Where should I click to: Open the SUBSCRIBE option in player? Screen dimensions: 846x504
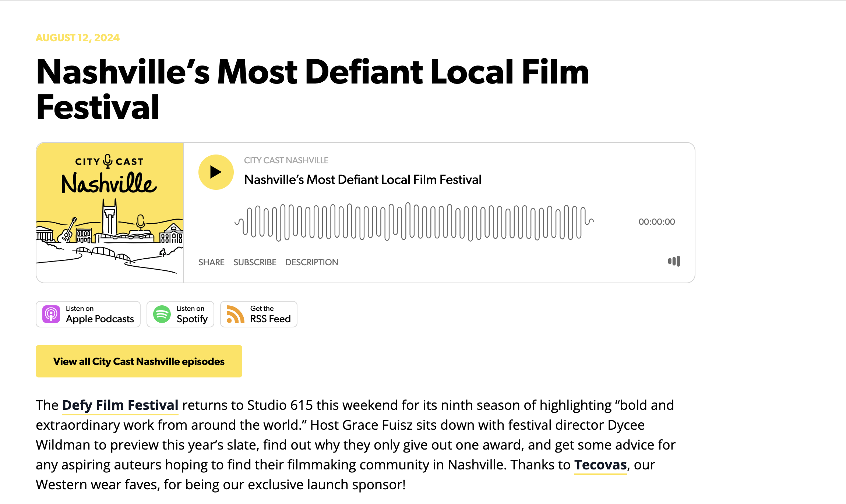255,262
